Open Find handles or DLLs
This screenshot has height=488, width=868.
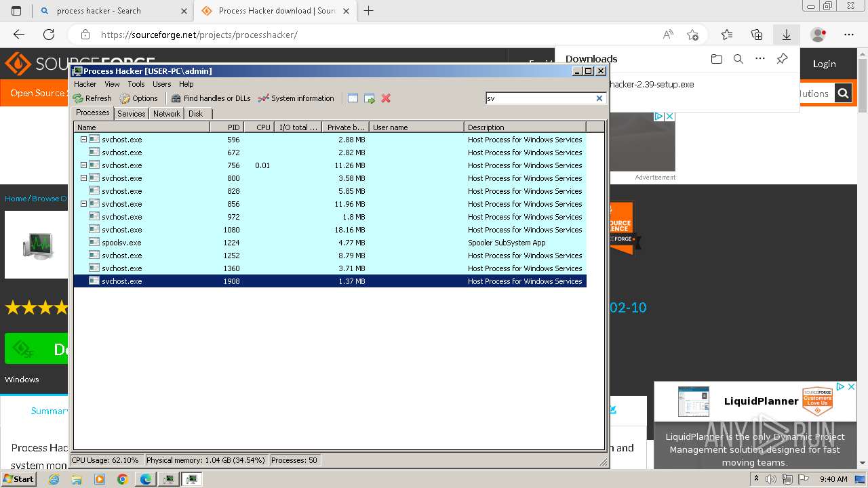[x=211, y=98]
